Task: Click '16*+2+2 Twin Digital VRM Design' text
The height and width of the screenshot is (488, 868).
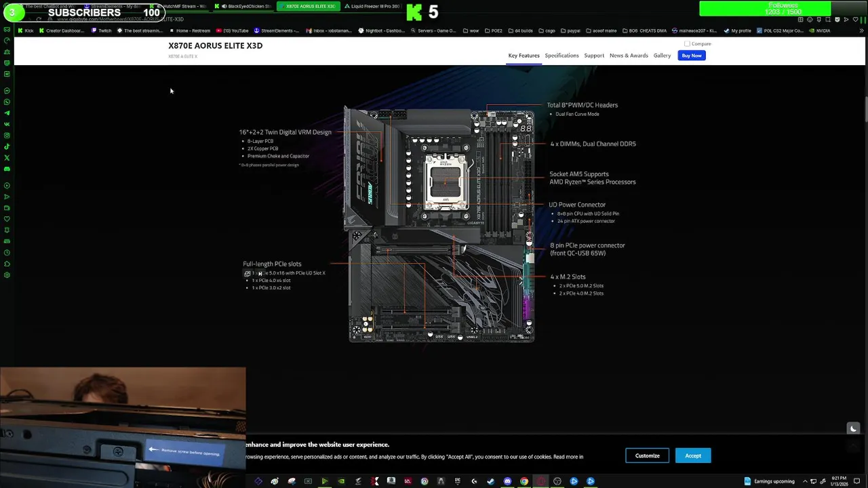Action: pyautogui.click(x=285, y=132)
